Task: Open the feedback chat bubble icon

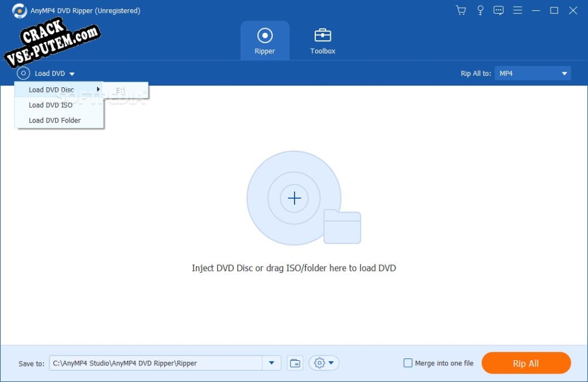Action: coord(498,10)
